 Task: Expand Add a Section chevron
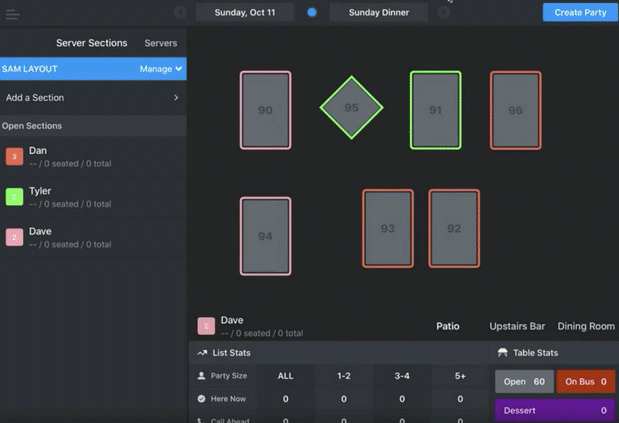(x=176, y=97)
